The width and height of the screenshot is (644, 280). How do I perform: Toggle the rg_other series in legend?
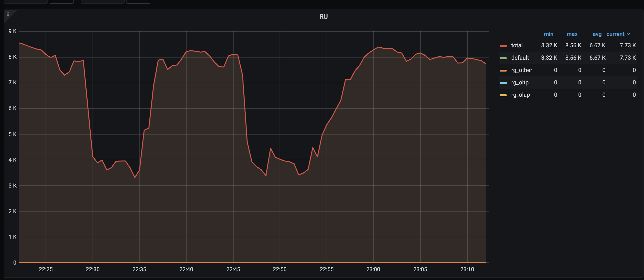click(522, 70)
